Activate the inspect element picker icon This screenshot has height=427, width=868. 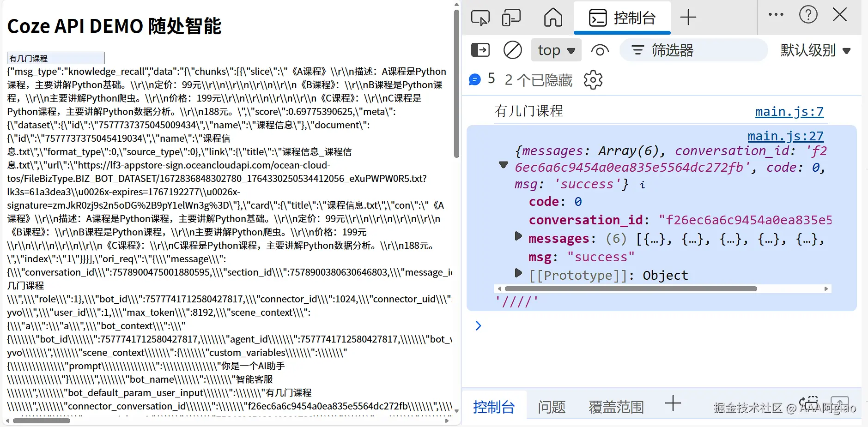click(480, 18)
